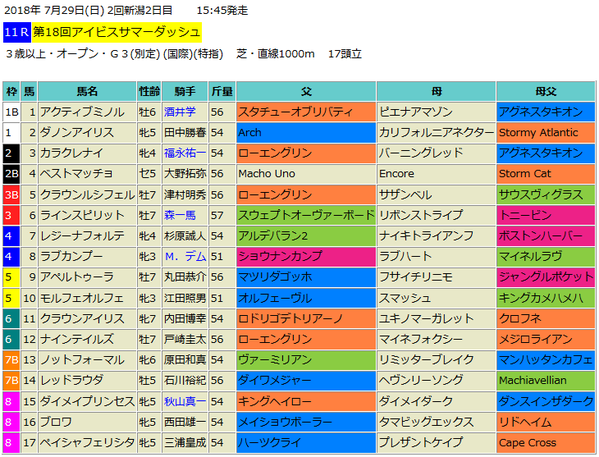Select horse name クラウンルシフェル

coord(87,195)
